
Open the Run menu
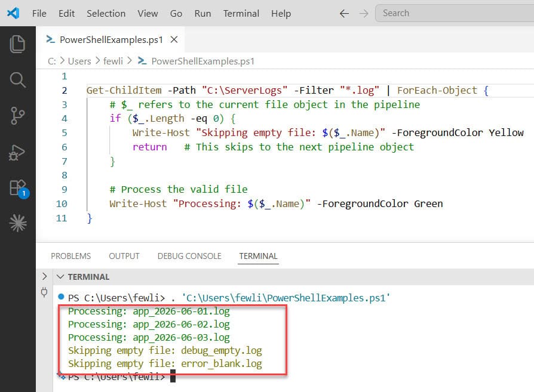tap(202, 13)
